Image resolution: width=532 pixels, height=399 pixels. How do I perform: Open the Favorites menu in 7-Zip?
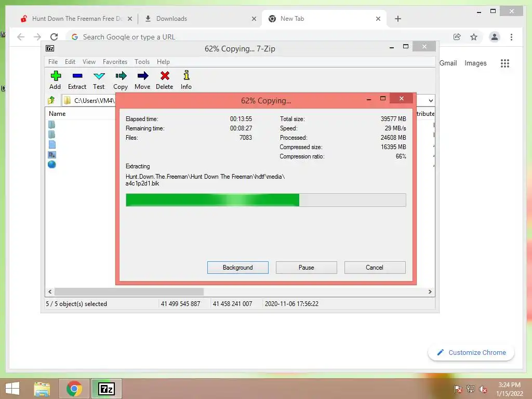(115, 62)
